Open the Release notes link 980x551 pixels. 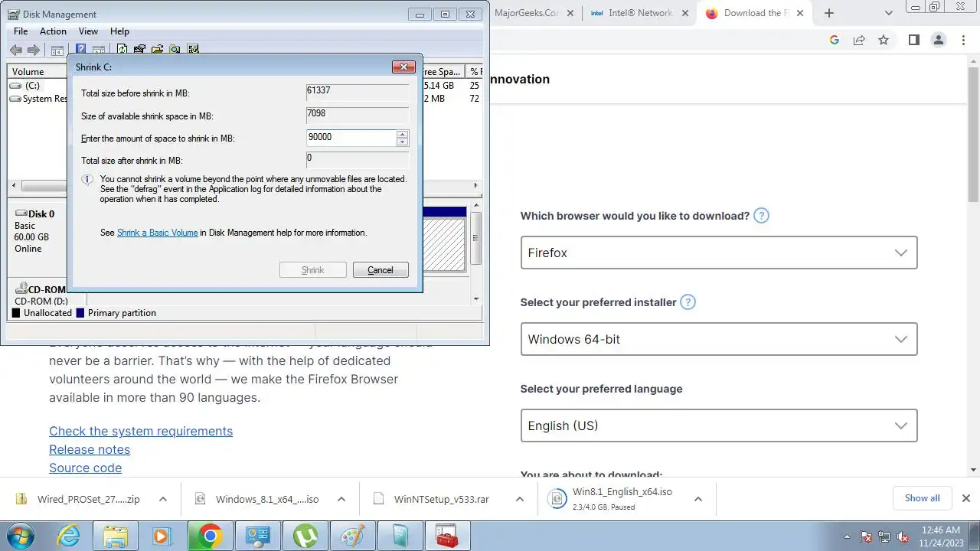coord(90,449)
